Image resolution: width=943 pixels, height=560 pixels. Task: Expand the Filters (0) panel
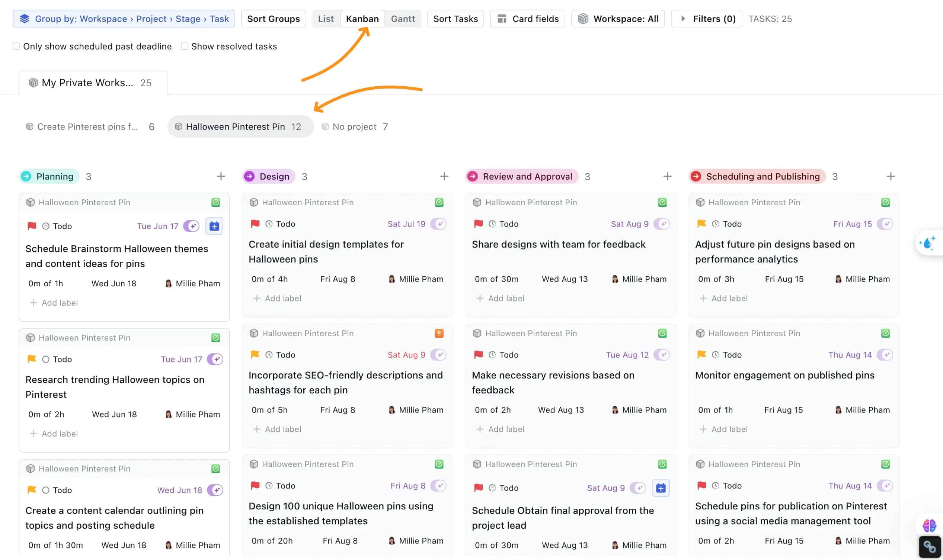click(x=706, y=19)
